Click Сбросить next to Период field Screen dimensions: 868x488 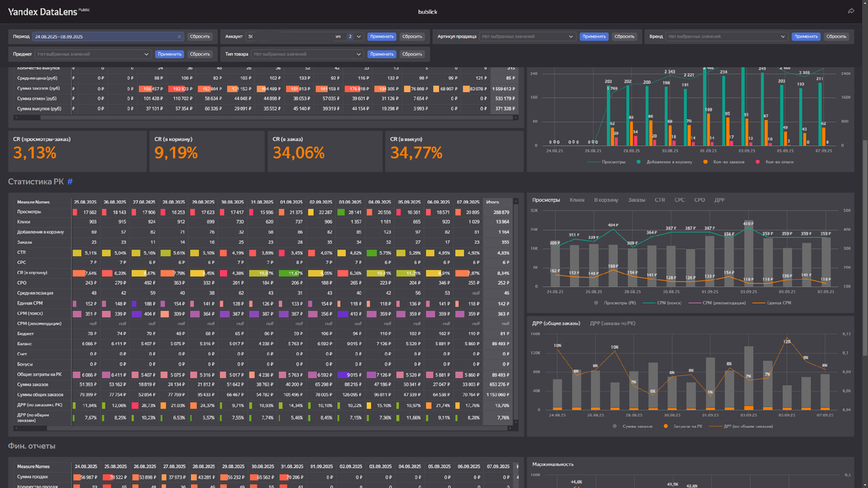[200, 36]
